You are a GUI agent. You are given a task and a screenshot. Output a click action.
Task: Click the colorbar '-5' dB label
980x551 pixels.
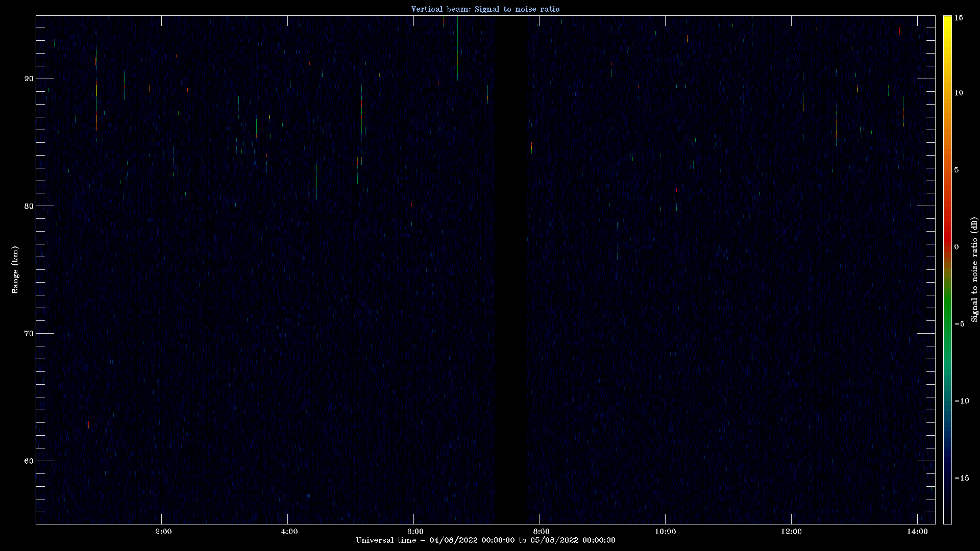point(959,324)
